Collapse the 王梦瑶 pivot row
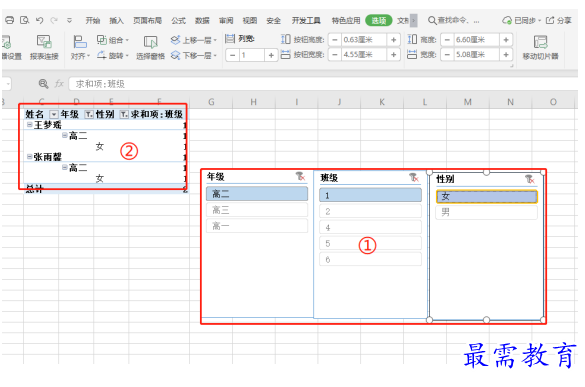This screenshot has width=585, height=387. click(29, 125)
